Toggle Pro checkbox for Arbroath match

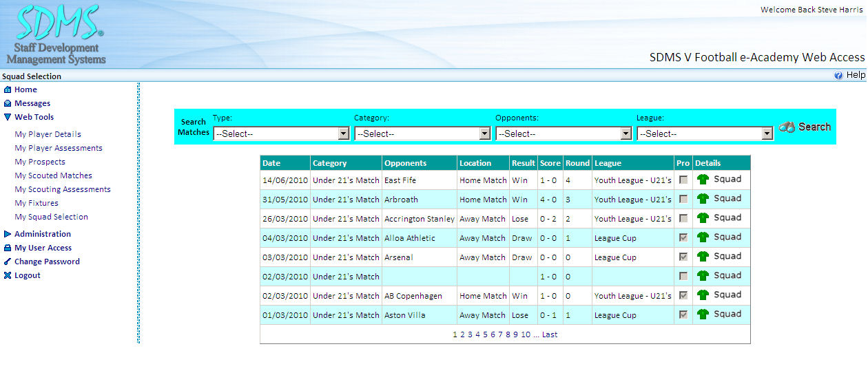(x=683, y=200)
